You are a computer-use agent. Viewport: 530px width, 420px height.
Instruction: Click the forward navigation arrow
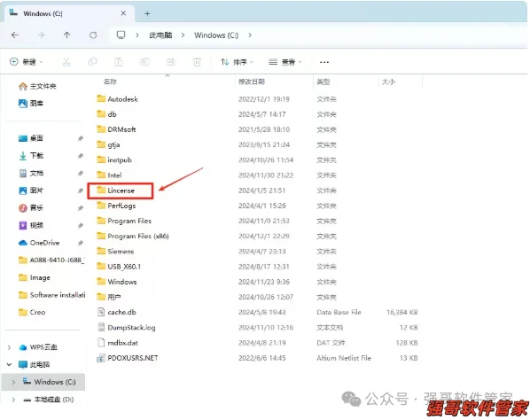click(41, 35)
